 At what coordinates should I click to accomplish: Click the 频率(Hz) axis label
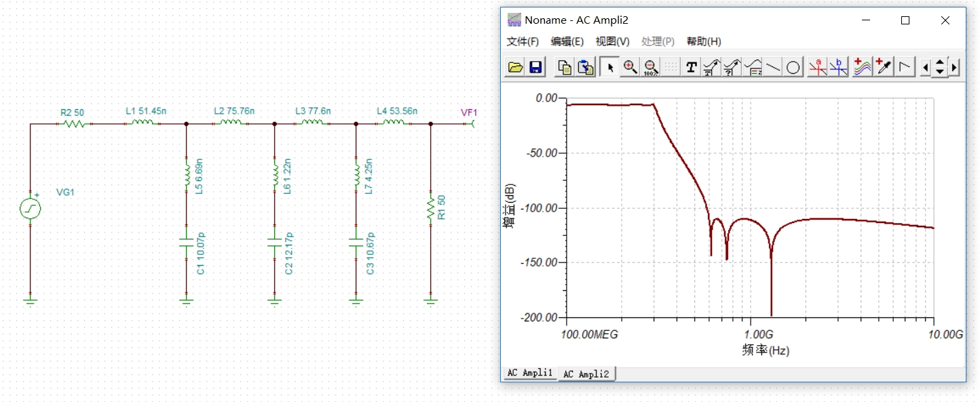coord(766,350)
